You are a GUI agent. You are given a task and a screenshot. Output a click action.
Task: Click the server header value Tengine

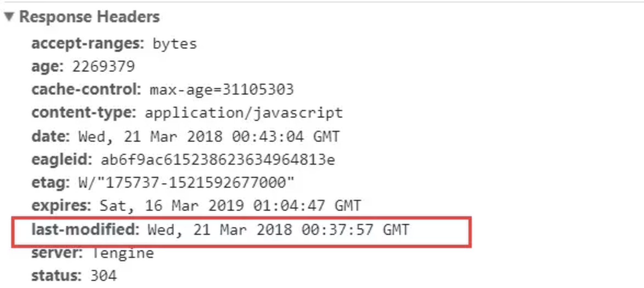[123, 253]
